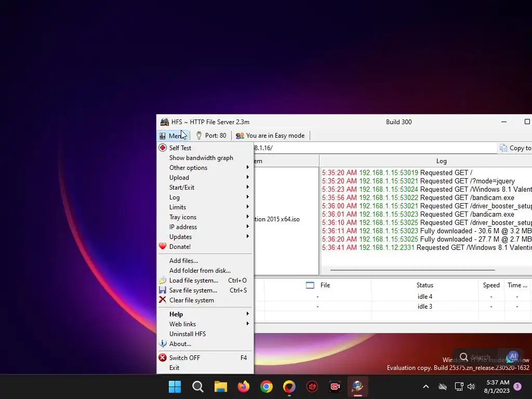Click the idle 3 connection row

(393, 307)
